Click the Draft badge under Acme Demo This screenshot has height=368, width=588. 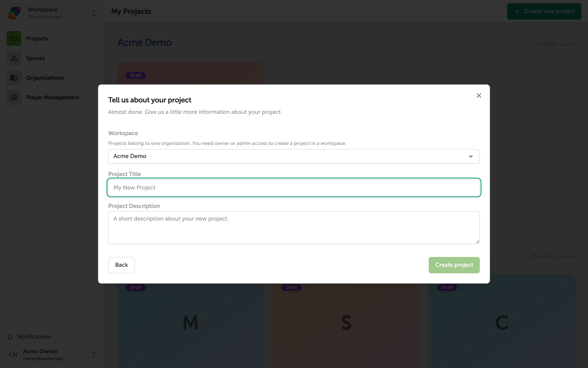[x=136, y=75]
